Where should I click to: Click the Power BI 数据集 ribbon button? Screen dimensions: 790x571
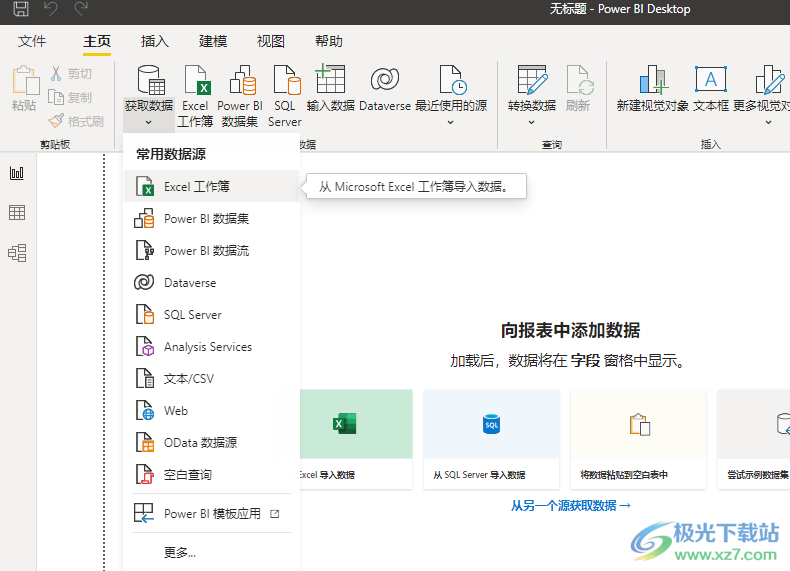pos(240,96)
